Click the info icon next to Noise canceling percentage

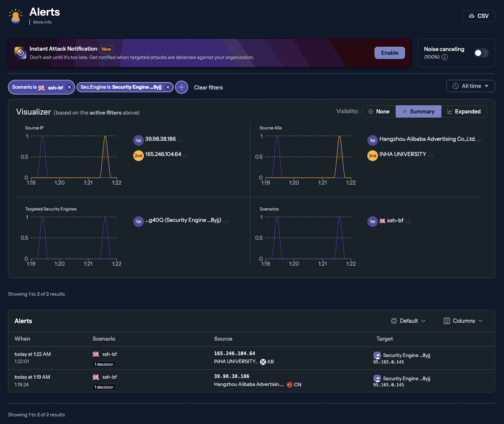pos(445,57)
